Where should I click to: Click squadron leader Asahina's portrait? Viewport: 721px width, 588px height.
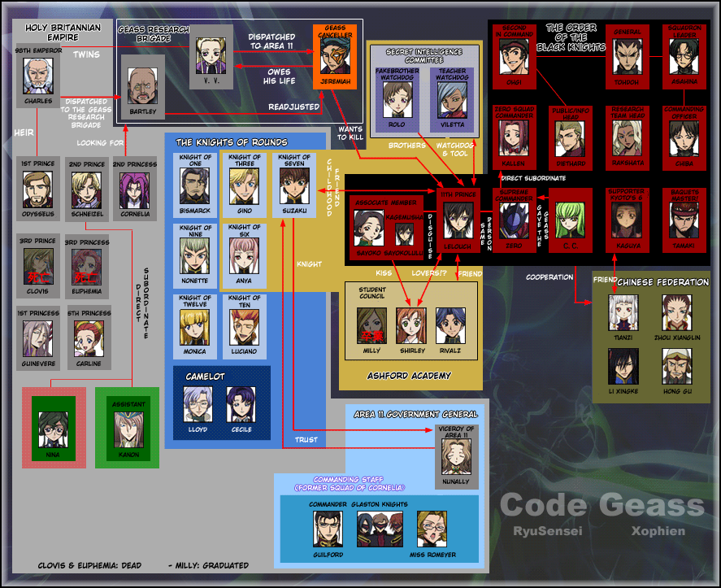pos(684,57)
